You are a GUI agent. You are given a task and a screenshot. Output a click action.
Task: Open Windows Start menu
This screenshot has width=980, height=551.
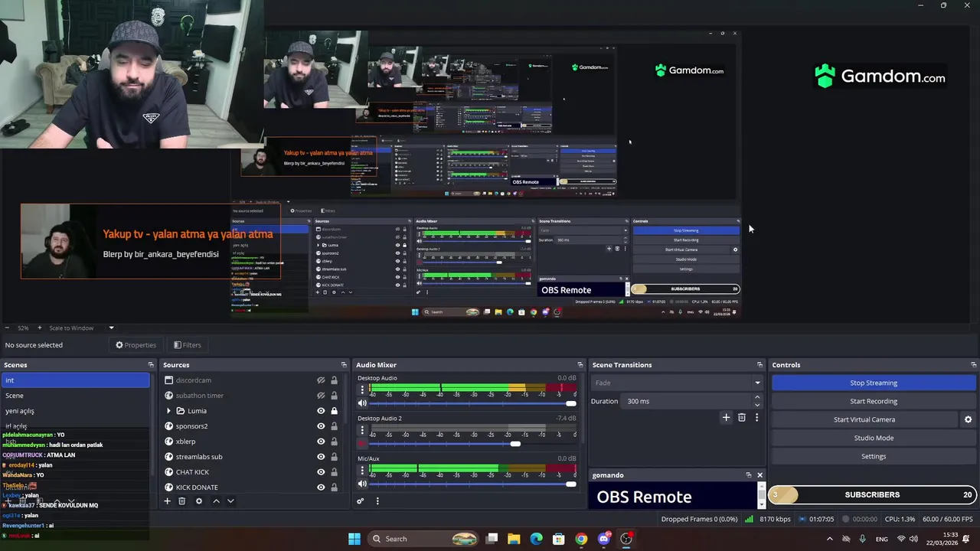click(x=354, y=539)
